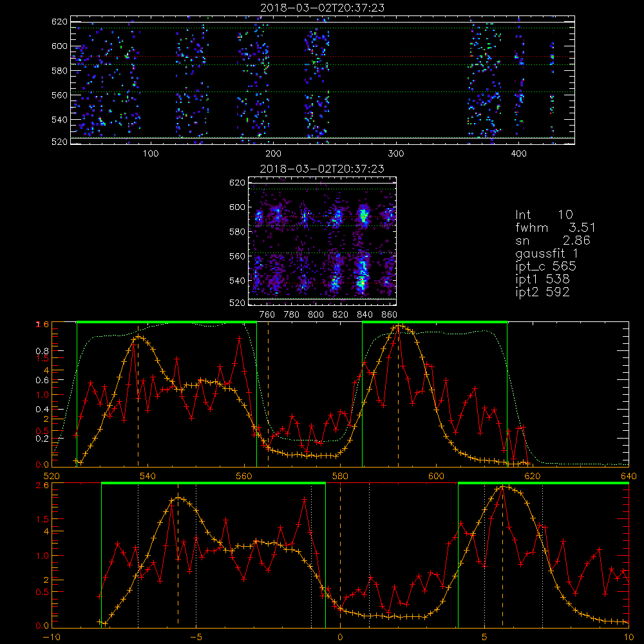
Task: Click the timestamp title above the small square image
Action: (x=323, y=169)
